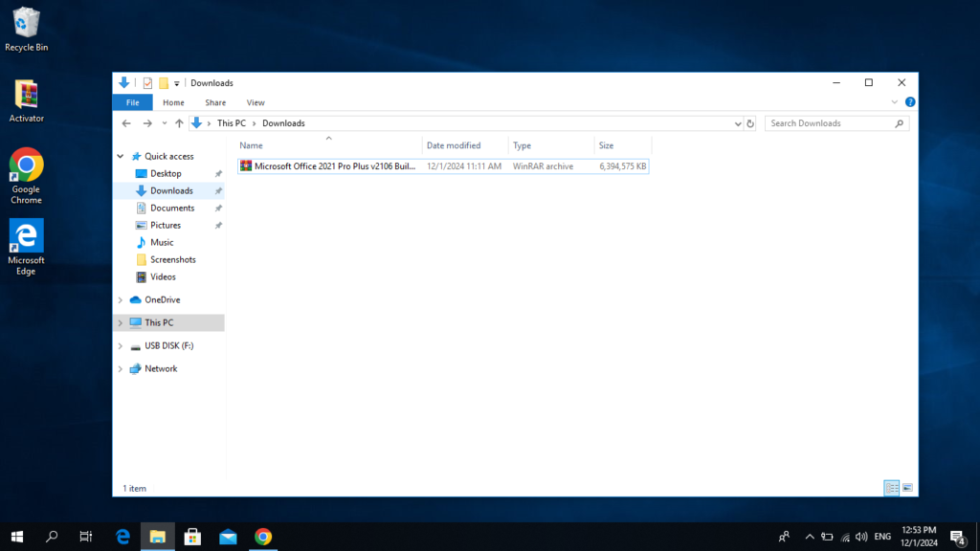Show hidden system tray icons

[x=810, y=537]
